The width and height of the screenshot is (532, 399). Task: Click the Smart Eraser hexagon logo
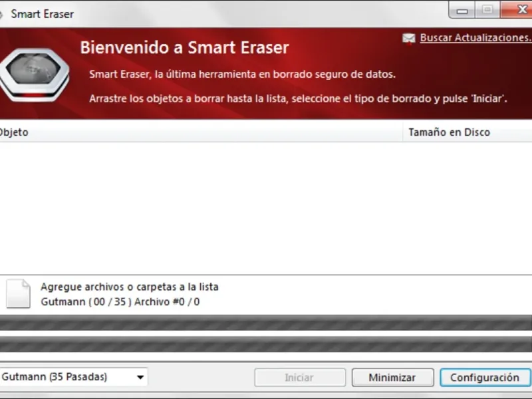pos(34,74)
